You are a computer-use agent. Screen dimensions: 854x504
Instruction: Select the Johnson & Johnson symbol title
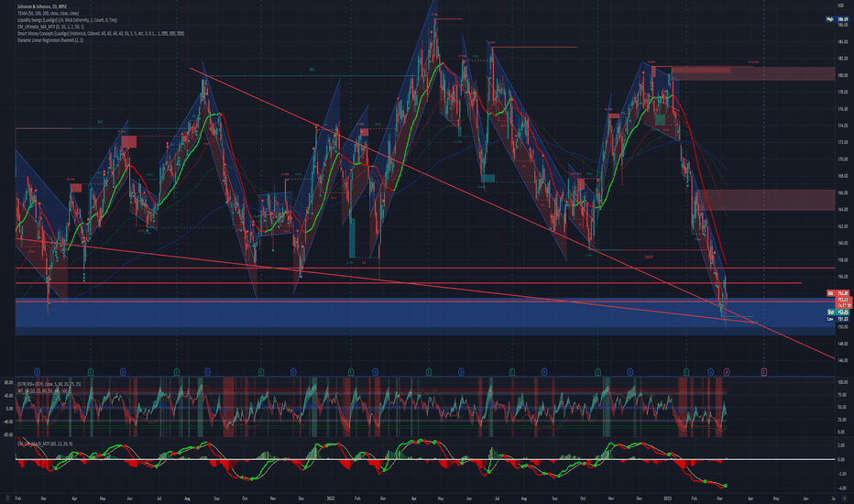[40, 6]
